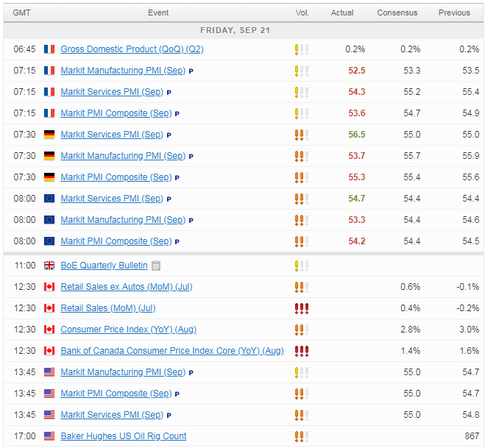Click volatility indicator on Germany Markit Services PMI row
This screenshot has height=448, width=485.
pyautogui.click(x=302, y=135)
